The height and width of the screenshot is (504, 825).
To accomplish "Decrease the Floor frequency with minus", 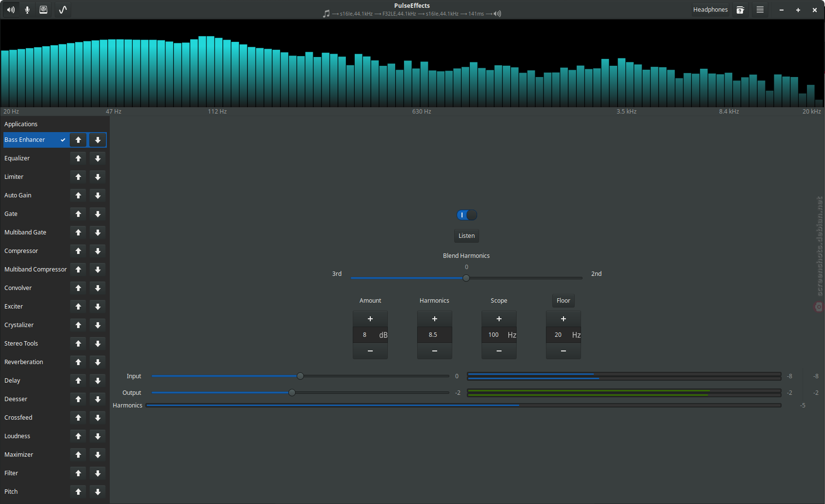I will point(563,351).
